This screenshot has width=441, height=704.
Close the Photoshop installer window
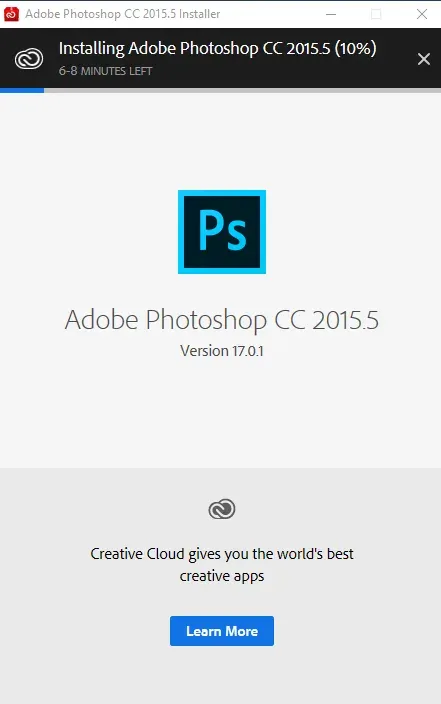422,14
